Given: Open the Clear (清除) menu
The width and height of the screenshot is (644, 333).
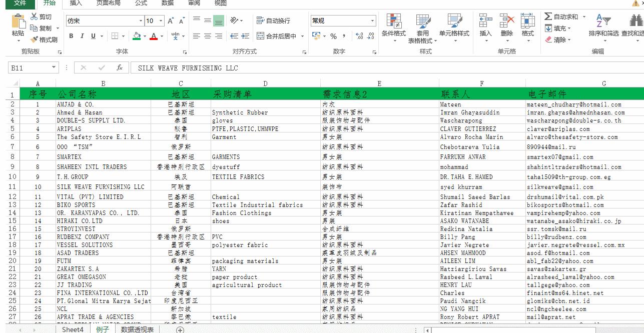Looking at the screenshot, I should click(x=557, y=40).
